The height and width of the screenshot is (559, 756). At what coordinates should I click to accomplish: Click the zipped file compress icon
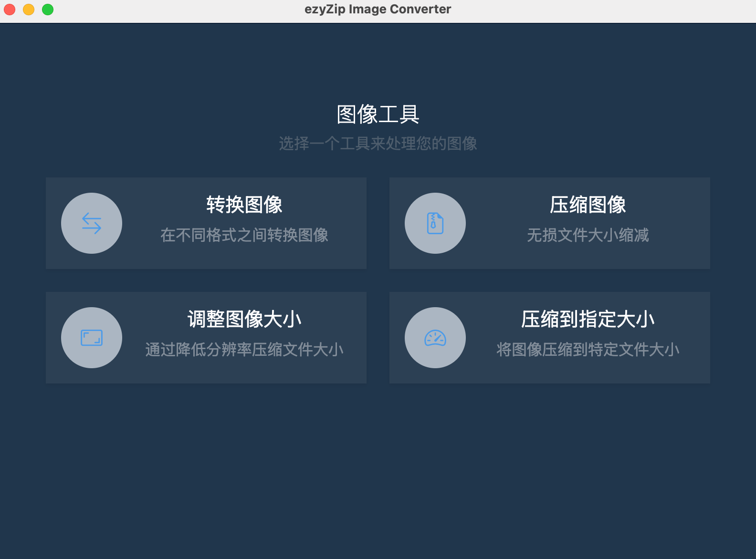click(435, 223)
